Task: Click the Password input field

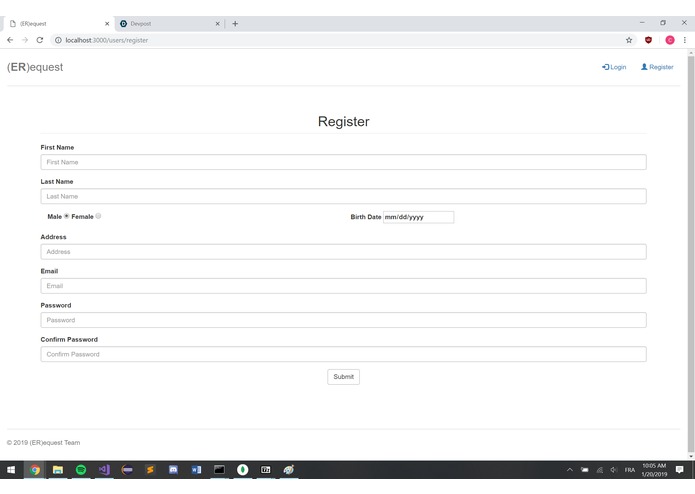Action: [344, 320]
